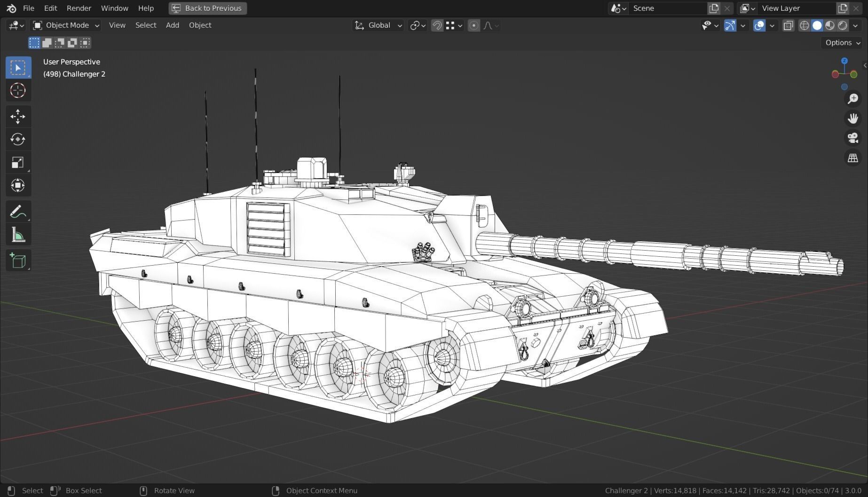Select the Measure tool
Image resolution: width=868 pixels, height=497 pixels.
tap(18, 235)
